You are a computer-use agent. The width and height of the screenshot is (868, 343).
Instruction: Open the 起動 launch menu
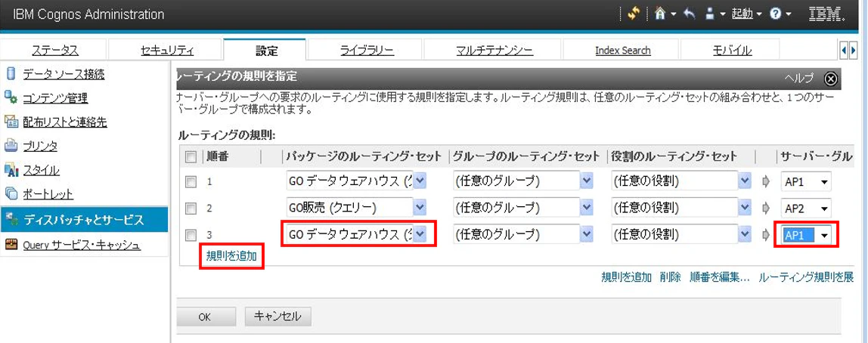pyautogui.click(x=747, y=14)
